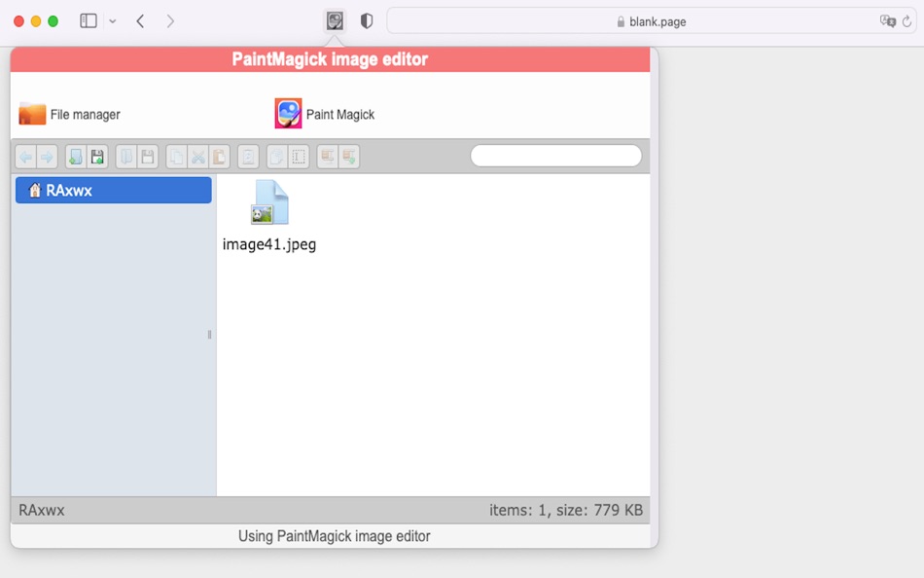Minimize Safari with the yellow button
Image resolution: width=924 pixels, height=578 pixels.
tap(36, 21)
